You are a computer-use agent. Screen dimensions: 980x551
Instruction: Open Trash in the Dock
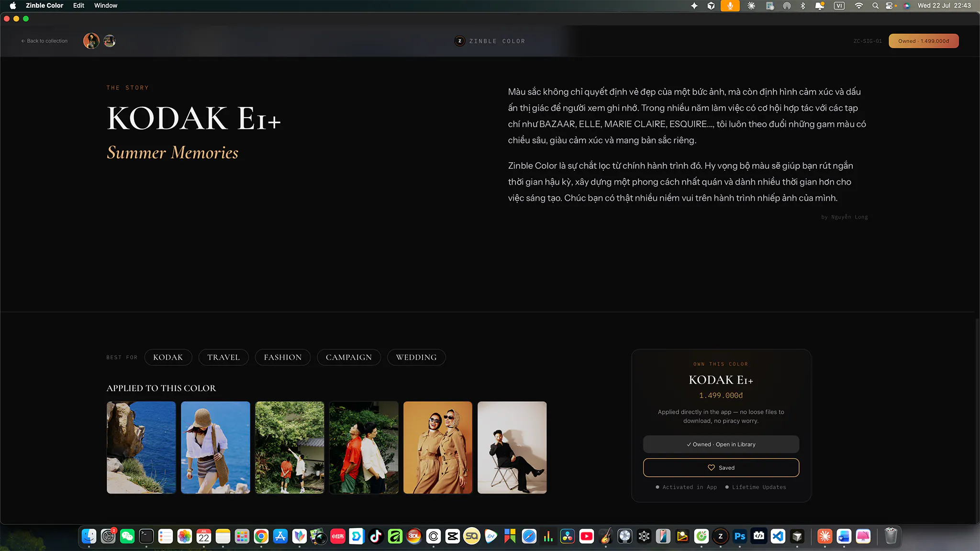tap(891, 537)
